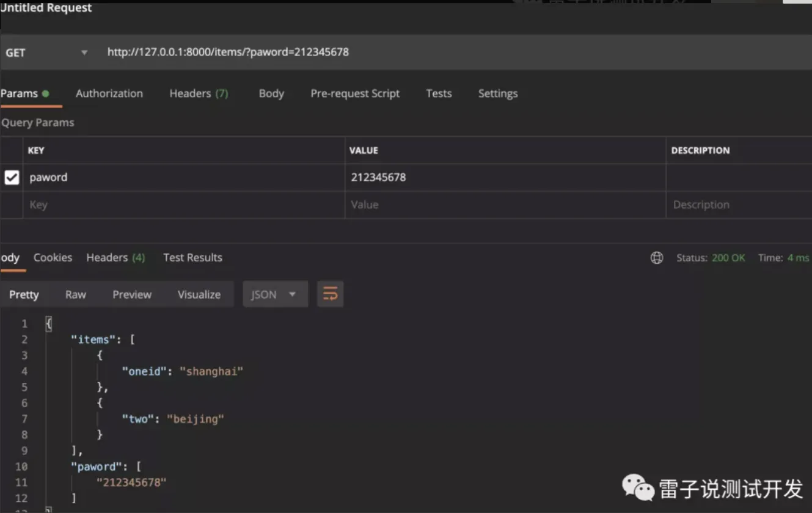The image size is (812, 513).
Task: Open the response Cookies tab
Action: [53, 258]
